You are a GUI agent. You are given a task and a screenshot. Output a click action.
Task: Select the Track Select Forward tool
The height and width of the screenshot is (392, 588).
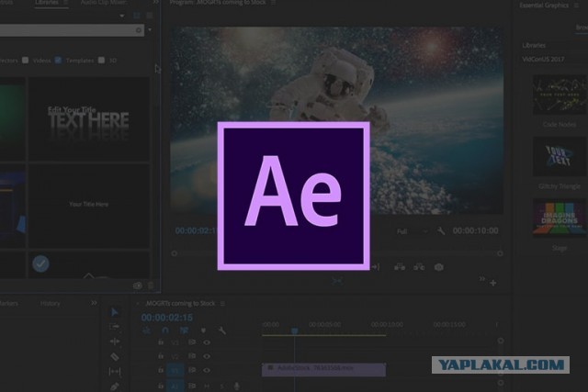point(115,327)
